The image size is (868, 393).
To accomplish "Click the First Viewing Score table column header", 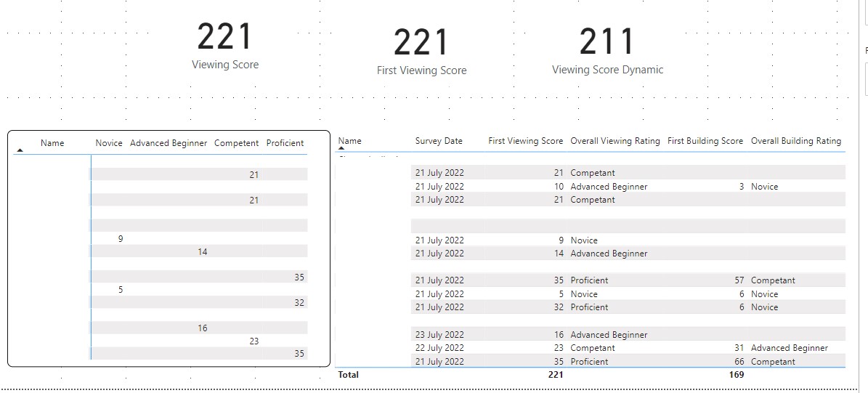I will [525, 141].
